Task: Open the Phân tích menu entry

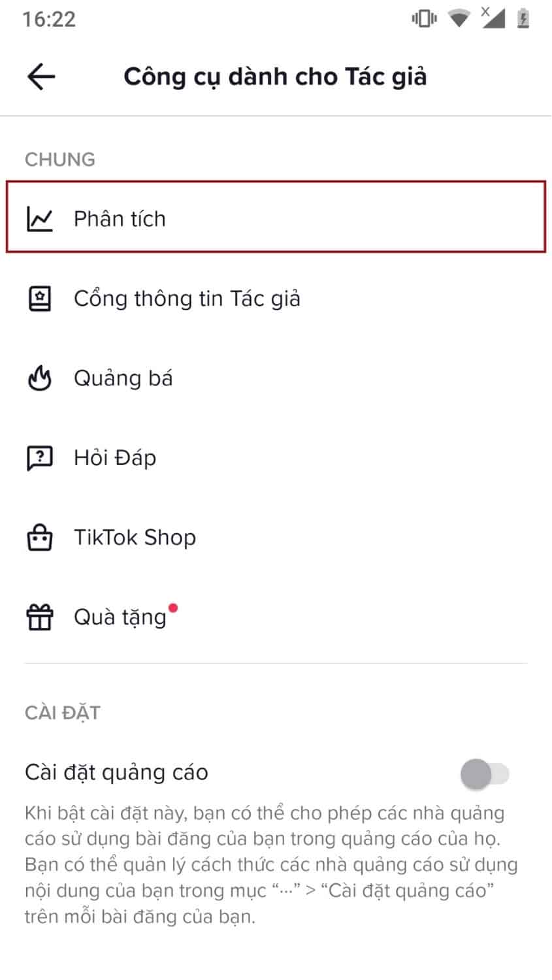Action: (x=120, y=219)
